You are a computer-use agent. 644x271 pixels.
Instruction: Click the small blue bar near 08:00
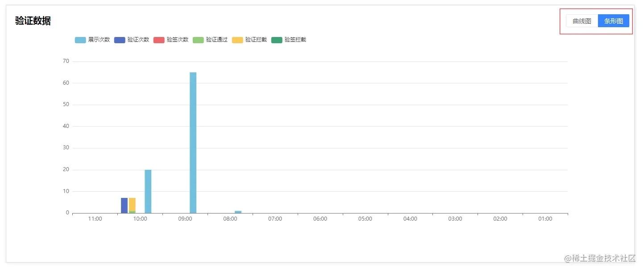coord(238,212)
